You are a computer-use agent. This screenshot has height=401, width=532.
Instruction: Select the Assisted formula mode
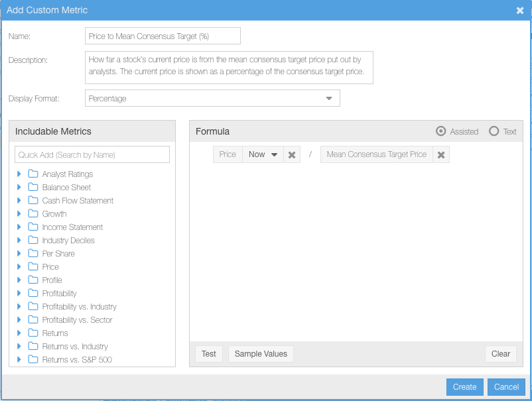click(440, 131)
